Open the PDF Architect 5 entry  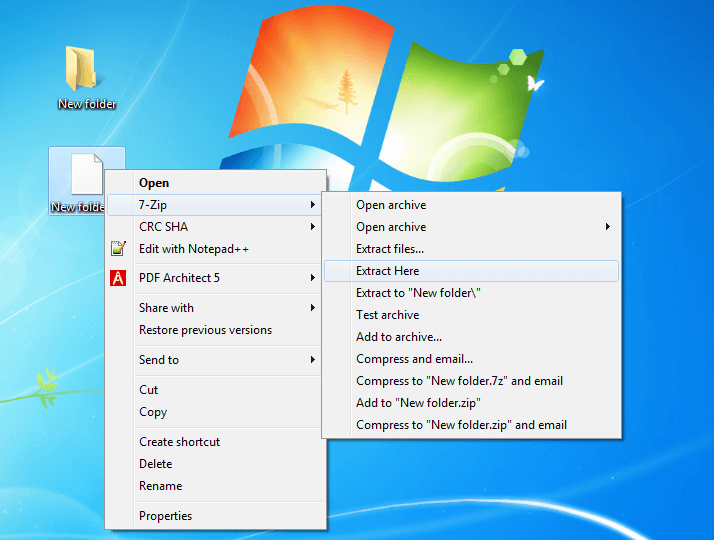tap(216, 278)
